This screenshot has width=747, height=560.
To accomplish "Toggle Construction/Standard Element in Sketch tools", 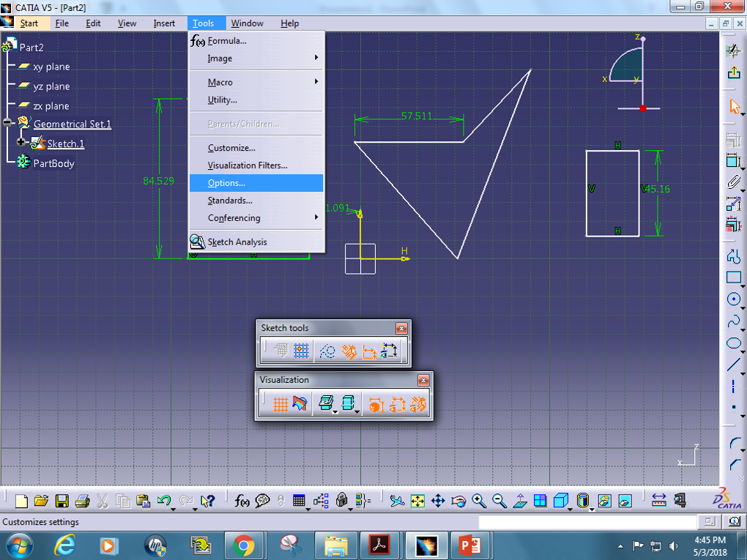I will tap(327, 351).
